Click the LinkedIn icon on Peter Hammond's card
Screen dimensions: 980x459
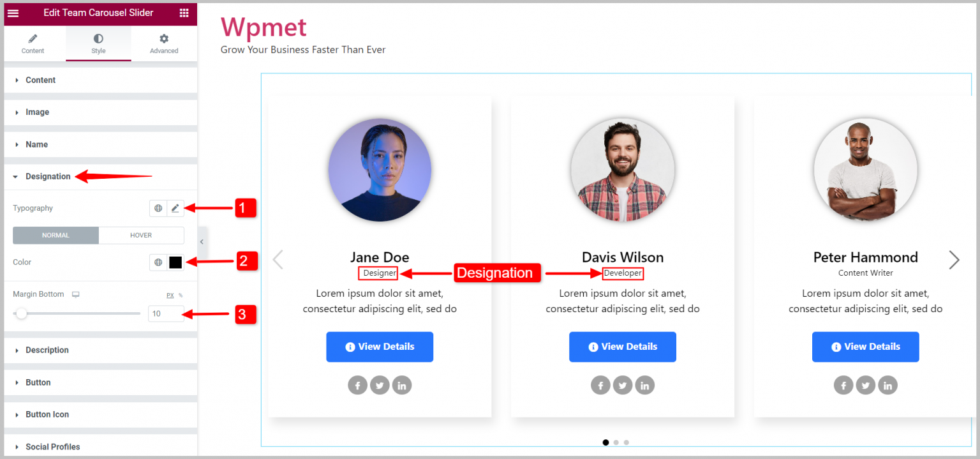coord(887,385)
